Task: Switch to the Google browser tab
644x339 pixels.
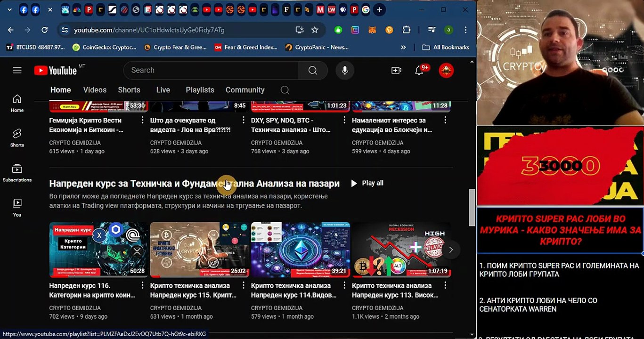Action: pyautogui.click(x=366, y=9)
